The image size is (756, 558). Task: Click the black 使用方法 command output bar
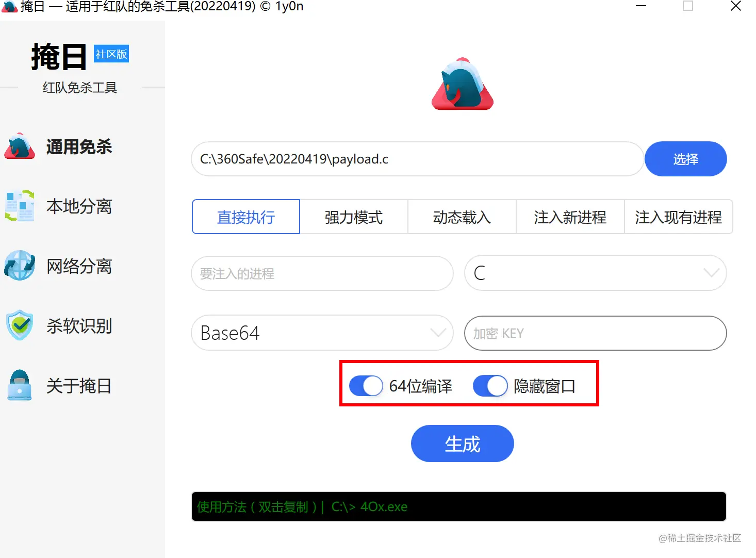459,506
